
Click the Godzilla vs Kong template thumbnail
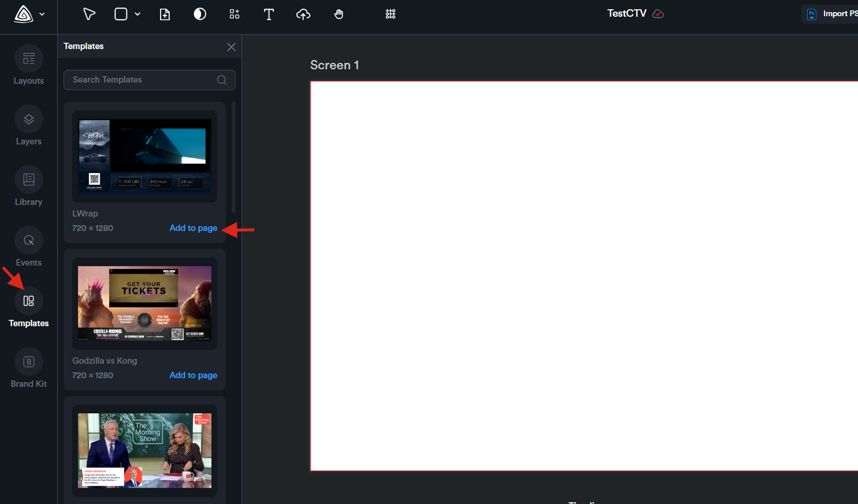tap(144, 304)
